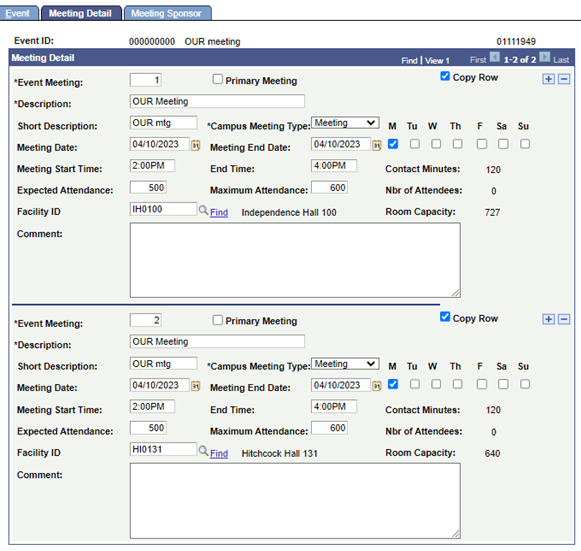Switch to the Event tab
Screen dimensions: 581x551
tap(18, 13)
